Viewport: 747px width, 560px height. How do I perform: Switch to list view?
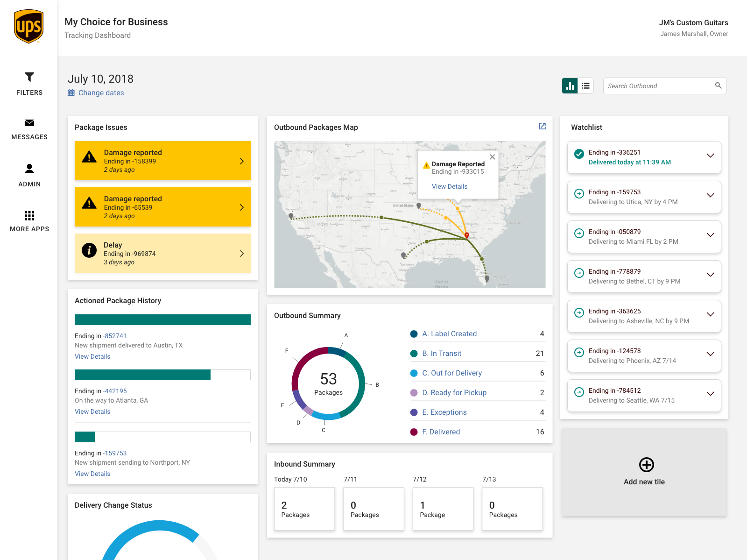tap(585, 86)
